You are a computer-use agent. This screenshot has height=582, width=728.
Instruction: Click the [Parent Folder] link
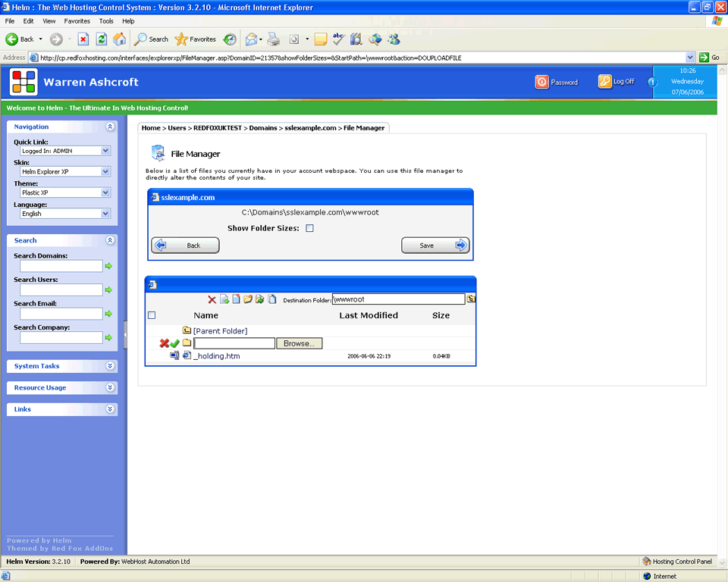[220, 331]
